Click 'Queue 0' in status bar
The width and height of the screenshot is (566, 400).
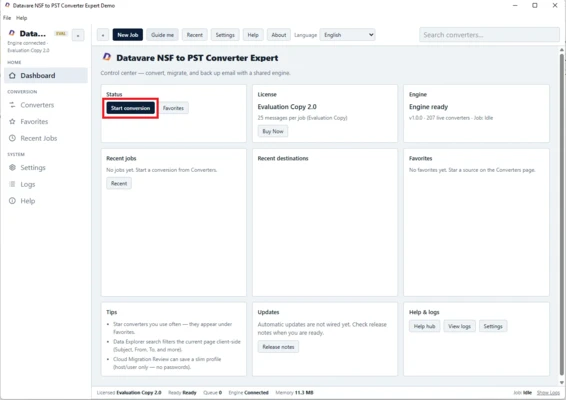click(212, 392)
